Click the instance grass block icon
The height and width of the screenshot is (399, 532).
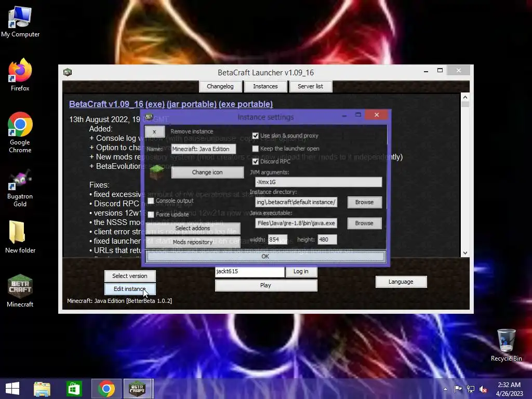pos(157,172)
